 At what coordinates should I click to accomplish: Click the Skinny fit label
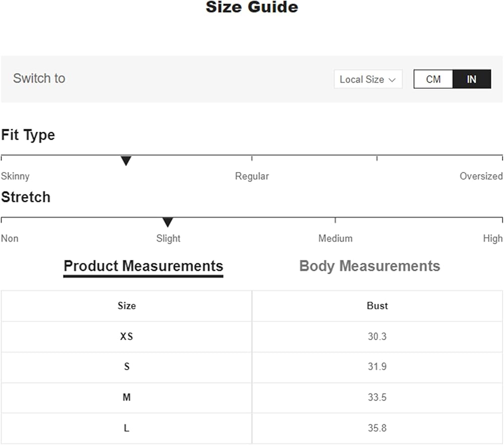15,176
